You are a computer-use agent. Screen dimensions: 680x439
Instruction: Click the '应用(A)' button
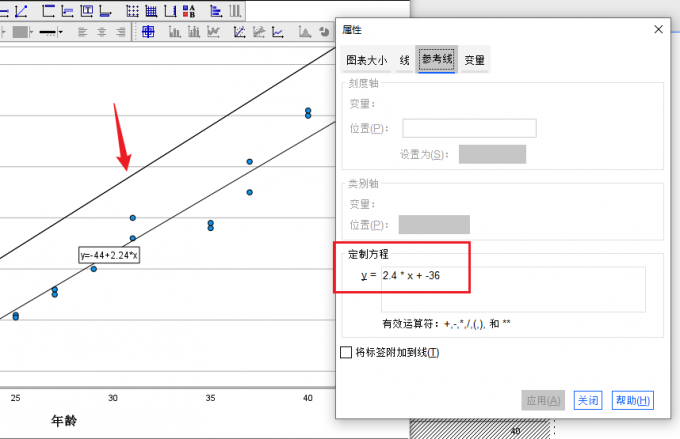pos(543,400)
